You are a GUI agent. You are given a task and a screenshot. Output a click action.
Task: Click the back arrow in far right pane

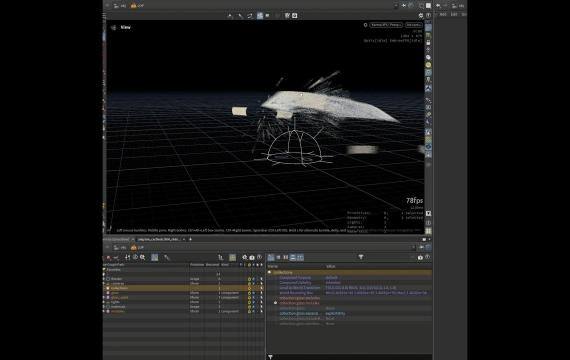(x=438, y=6)
